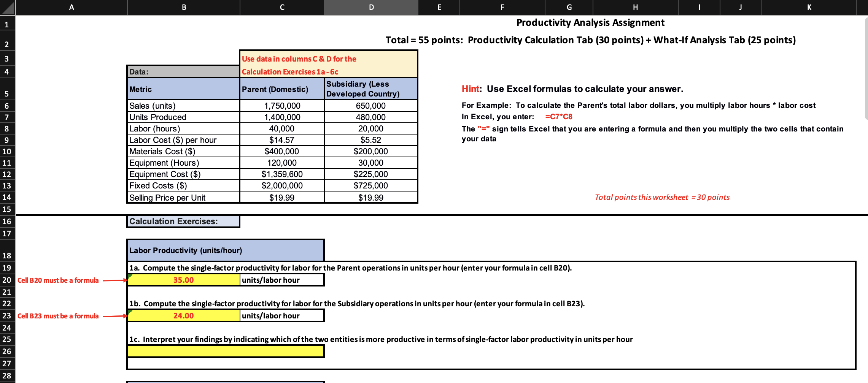
Task: Click the empty yellow answer cell for 1c
Action: [x=226, y=351]
